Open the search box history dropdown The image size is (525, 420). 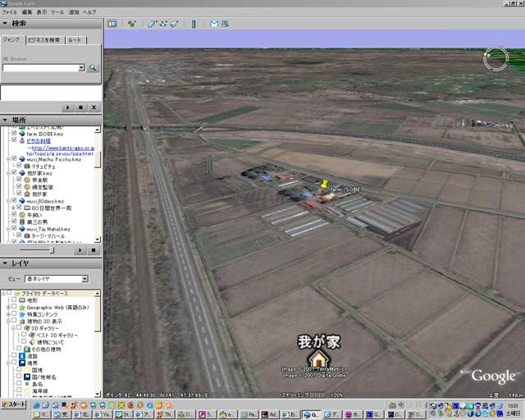(81, 67)
